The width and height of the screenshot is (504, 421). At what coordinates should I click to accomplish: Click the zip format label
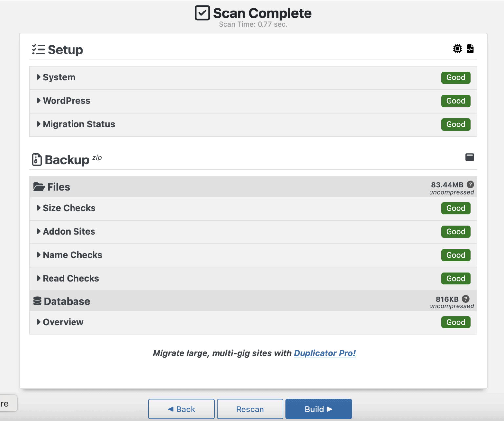pos(97,158)
